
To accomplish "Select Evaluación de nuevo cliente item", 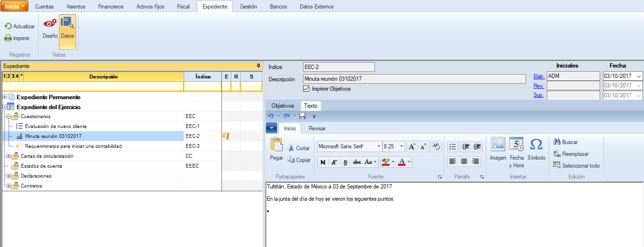I will point(56,127).
